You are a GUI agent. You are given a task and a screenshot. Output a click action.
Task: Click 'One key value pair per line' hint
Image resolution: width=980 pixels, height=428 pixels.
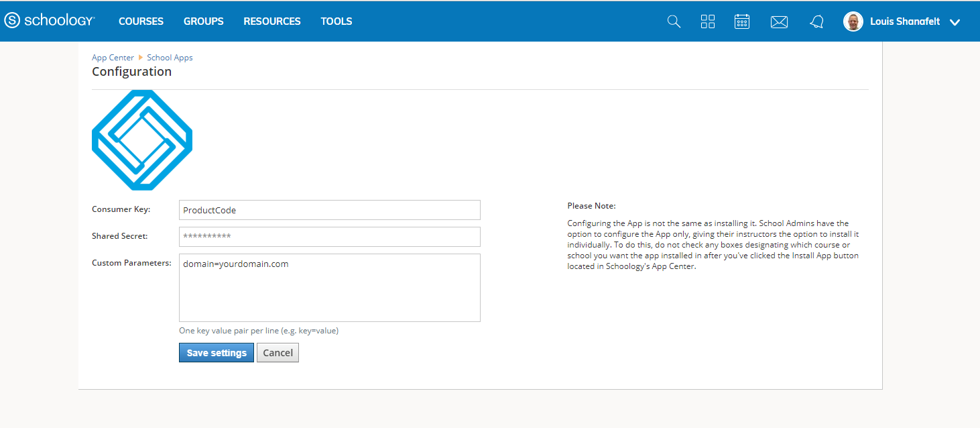click(x=259, y=331)
